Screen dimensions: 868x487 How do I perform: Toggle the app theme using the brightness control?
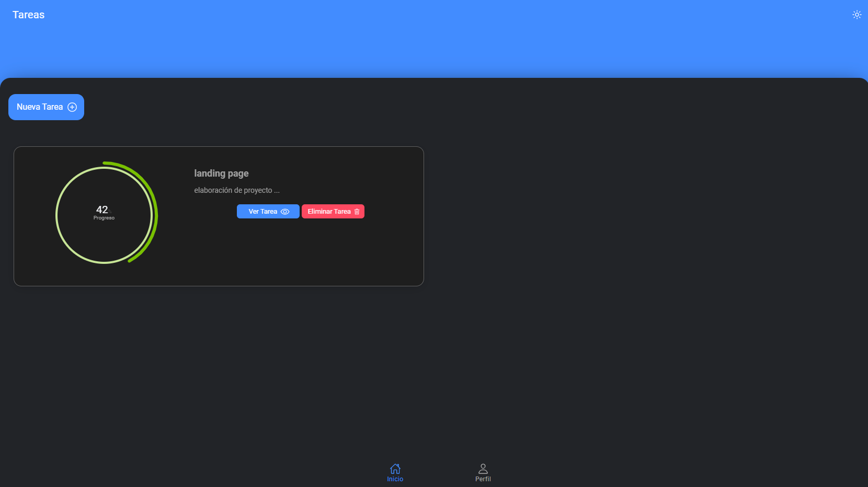[x=856, y=15]
